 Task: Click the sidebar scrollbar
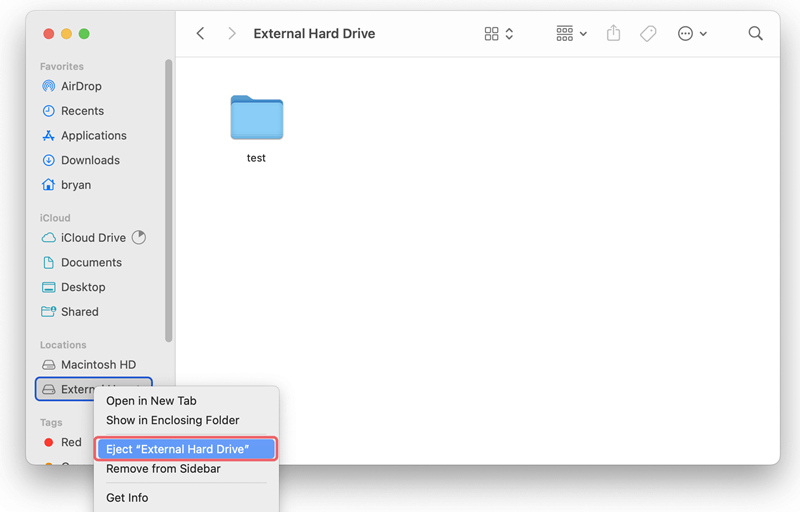168,200
